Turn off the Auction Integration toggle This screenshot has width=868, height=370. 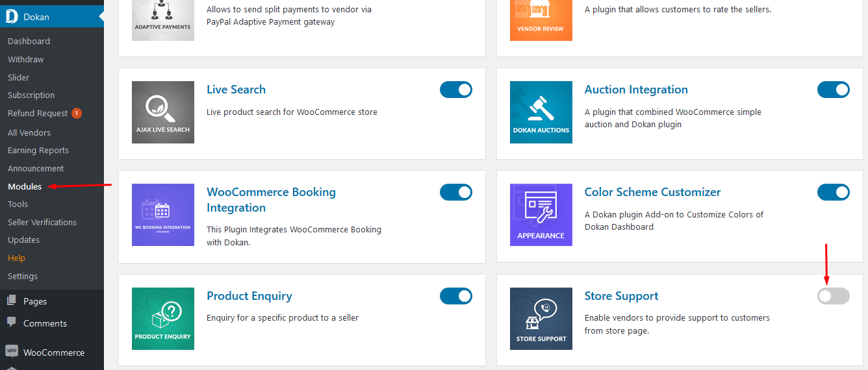[834, 90]
